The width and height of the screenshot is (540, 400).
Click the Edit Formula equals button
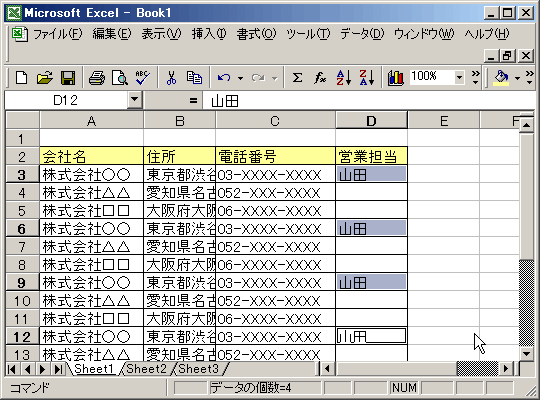[193, 101]
